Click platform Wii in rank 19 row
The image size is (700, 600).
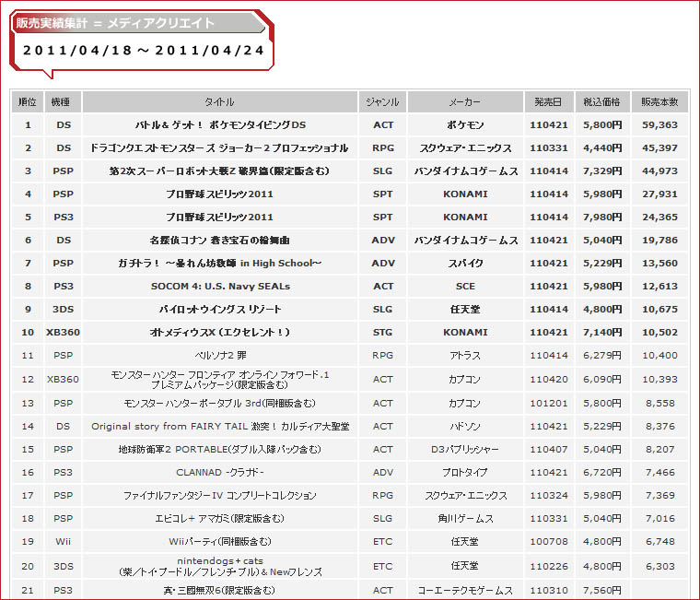point(63,541)
